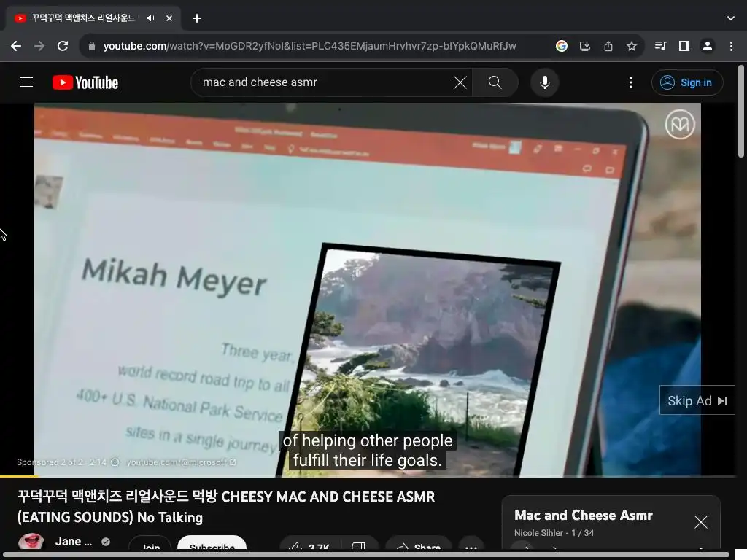Screen dimensions: 747x560
Task: Click the URL address bar
Action: pyautogui.click(x=309, y=46)
